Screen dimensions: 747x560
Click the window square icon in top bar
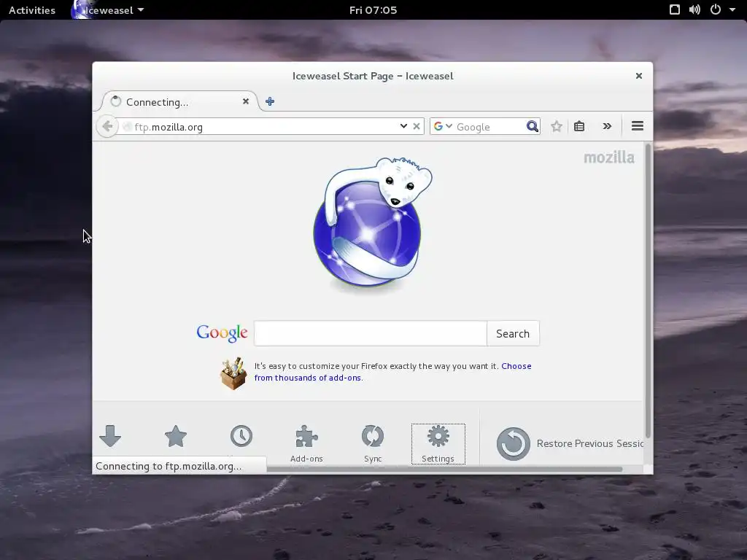pyautogui.click(x=675, y=9)
